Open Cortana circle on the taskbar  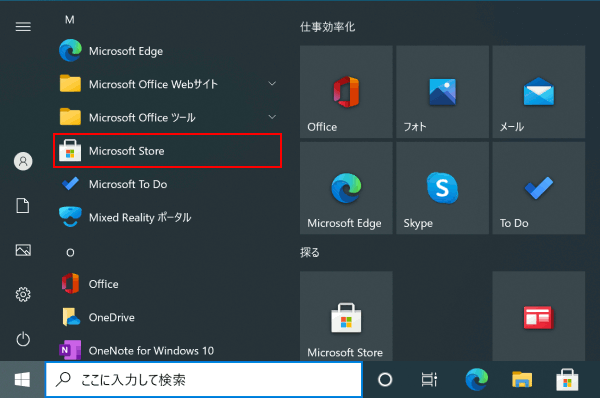coord(385,380)
